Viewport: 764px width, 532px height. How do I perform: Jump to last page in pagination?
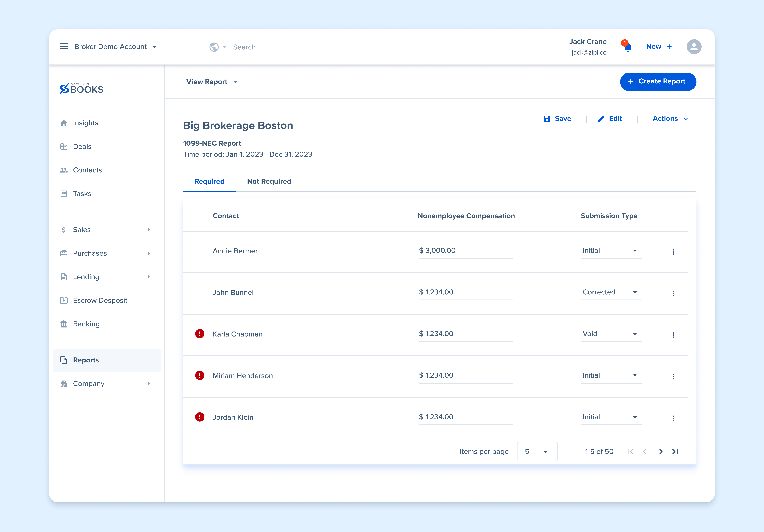point(675,452)
